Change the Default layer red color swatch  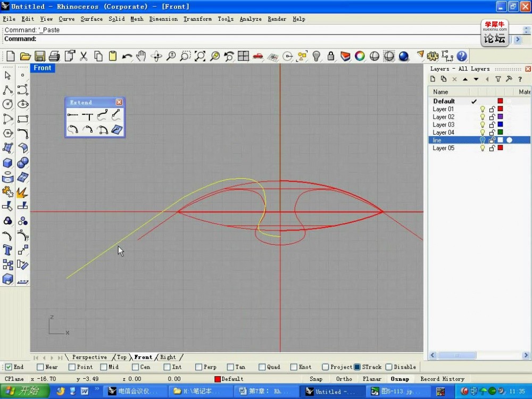(500, 101)
